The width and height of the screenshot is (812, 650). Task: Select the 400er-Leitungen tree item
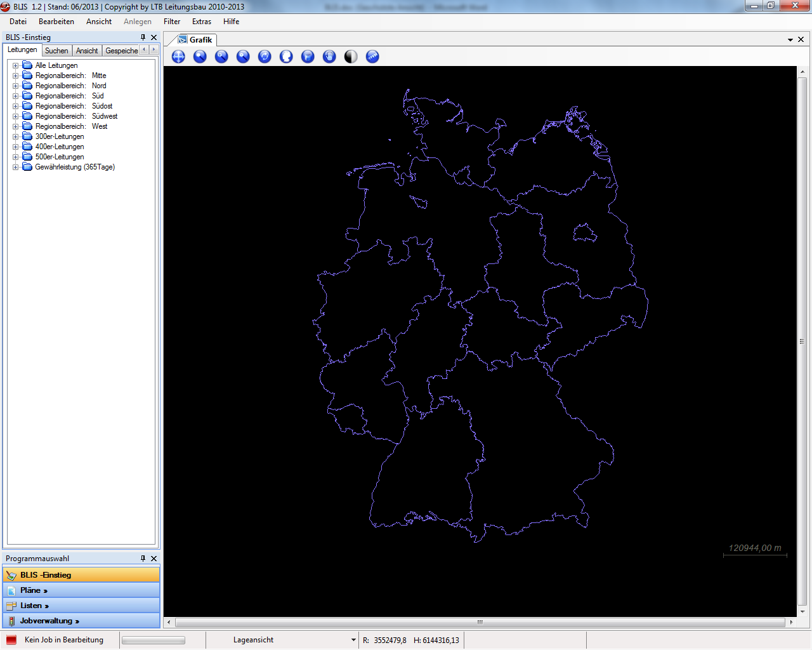(x=60, y=147)
